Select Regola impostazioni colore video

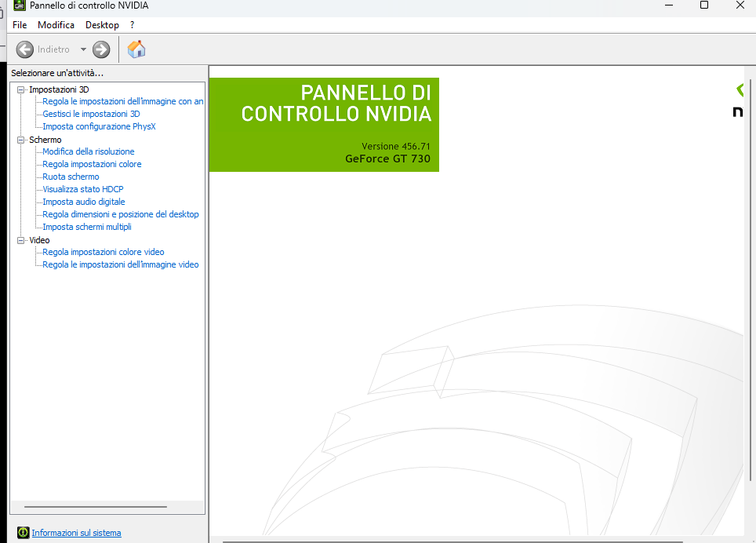104,252
